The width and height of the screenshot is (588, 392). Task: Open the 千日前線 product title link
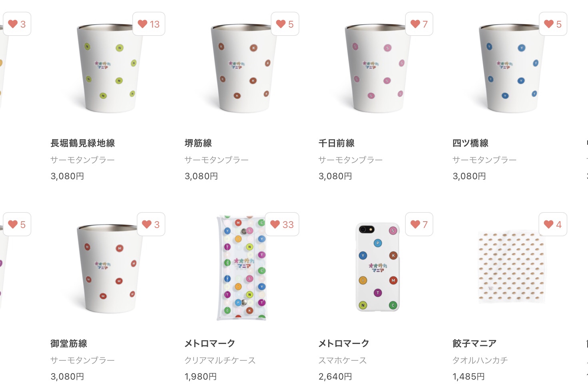tap(337, 143)
